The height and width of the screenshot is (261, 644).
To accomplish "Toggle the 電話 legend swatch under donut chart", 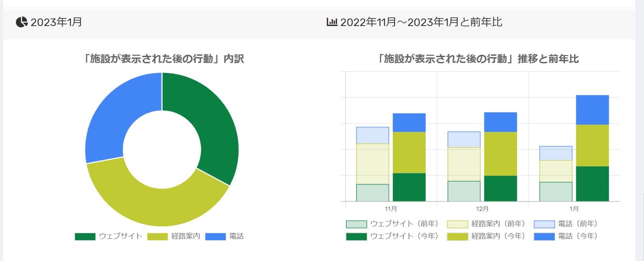I will [x=216, y=236].
